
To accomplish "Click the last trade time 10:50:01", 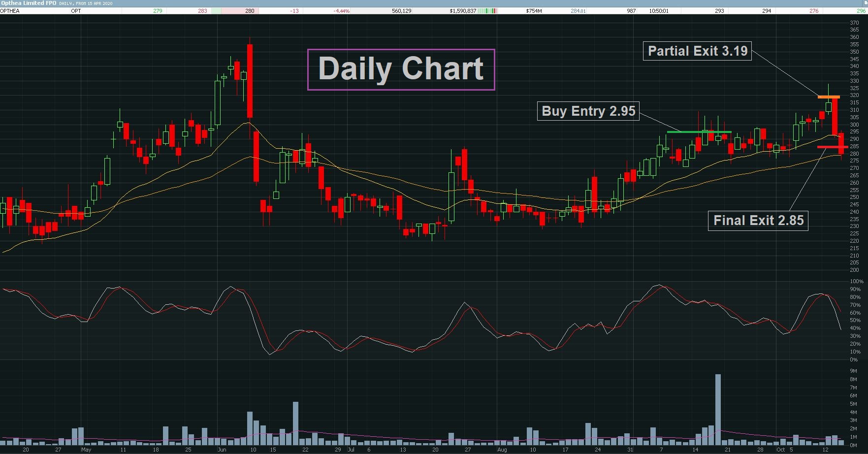I will coord(659,11).
